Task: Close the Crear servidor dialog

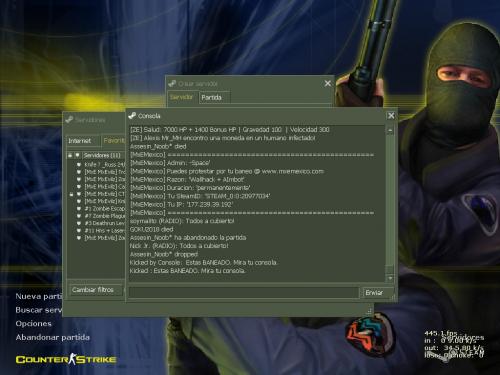Action: pos(328,83)
